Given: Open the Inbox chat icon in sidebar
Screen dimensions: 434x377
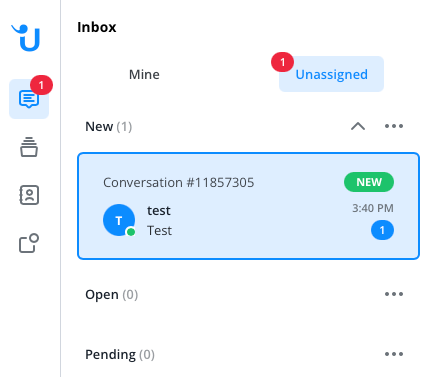Looking at the screenshot, I should pyautogui.click(x=29, y=99).
